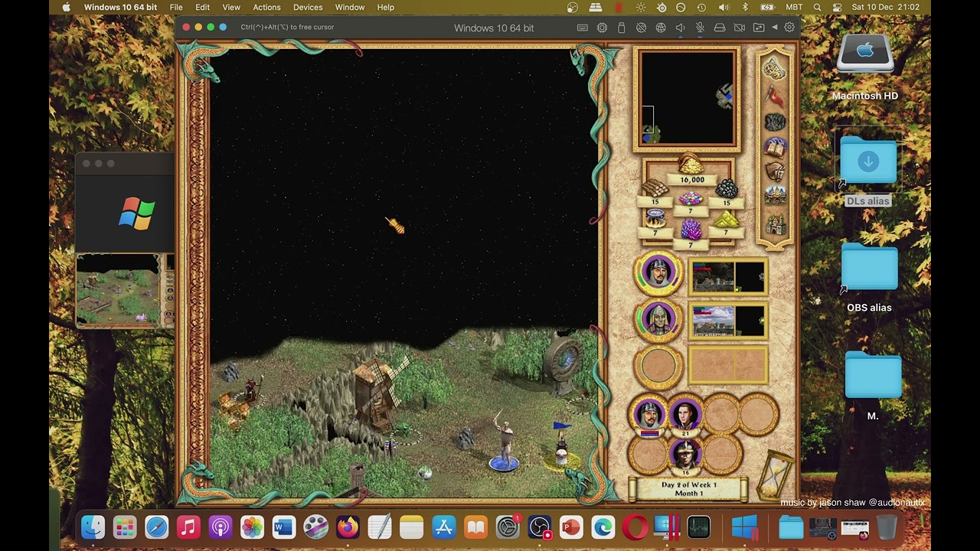The height and width of the screenshot is (551, 980).
Task: Open the File menu
Action: (176, 8)
